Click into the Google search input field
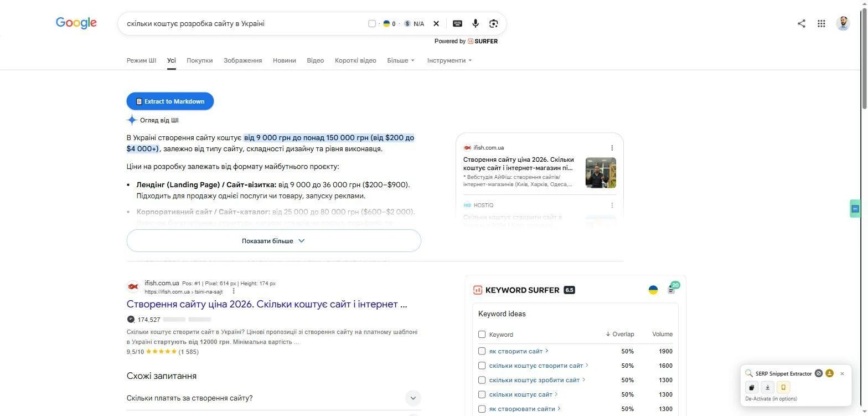This screenshot has height=416, width=868. (x=244, y=23)
